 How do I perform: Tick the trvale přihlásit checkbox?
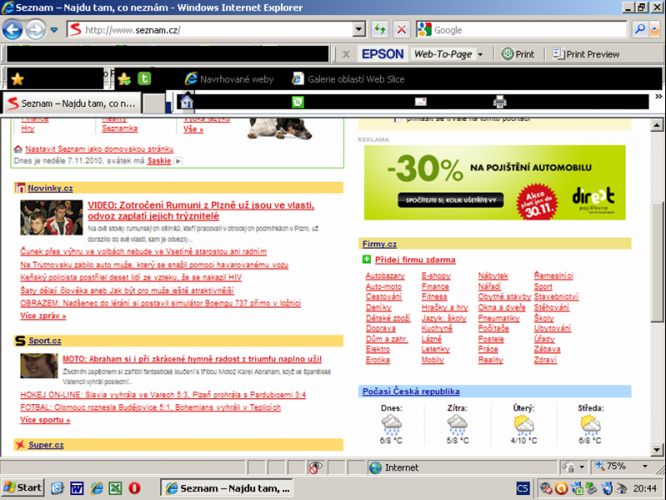click(x=398, y=120)
